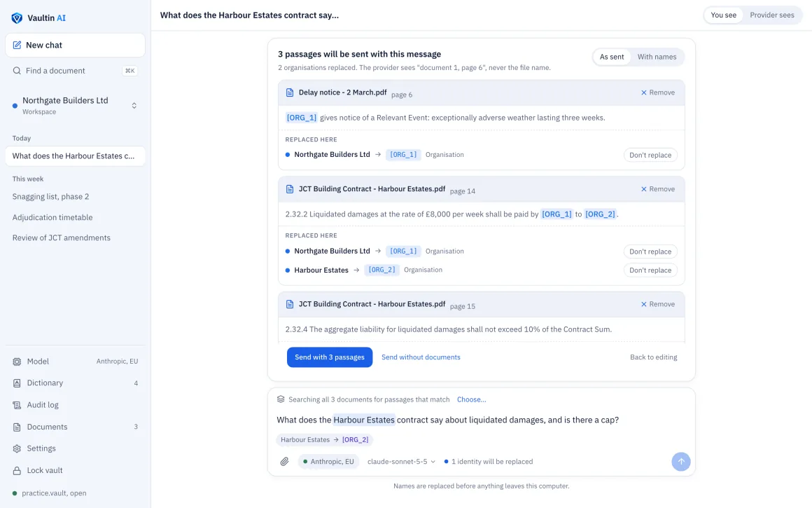Select today's Harbour Estates chat in sidebar
Viewport: 812px width, 508px height.
[x=75, y=156]
